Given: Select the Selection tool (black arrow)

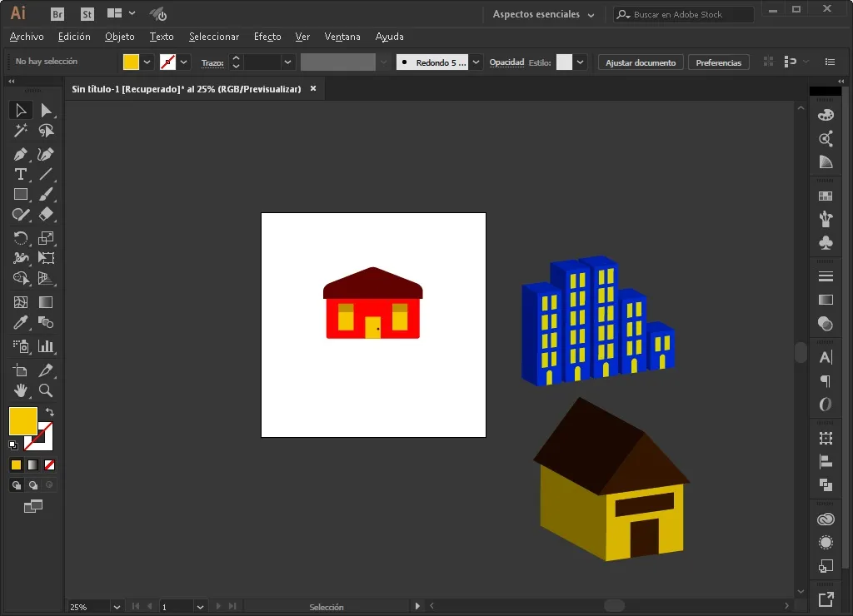Looking at the screenshot, I should tap(21, 111).
